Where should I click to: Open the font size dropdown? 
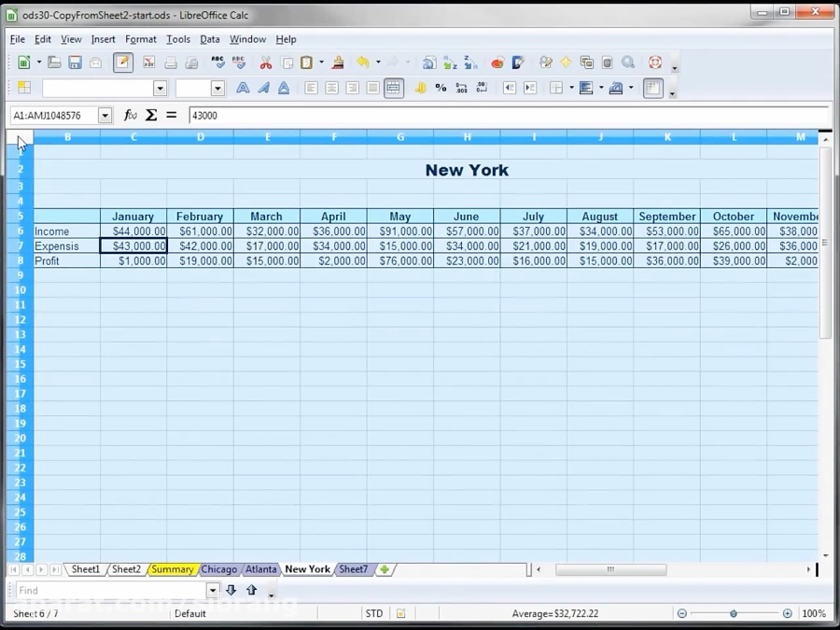click(x=218, y=87)
